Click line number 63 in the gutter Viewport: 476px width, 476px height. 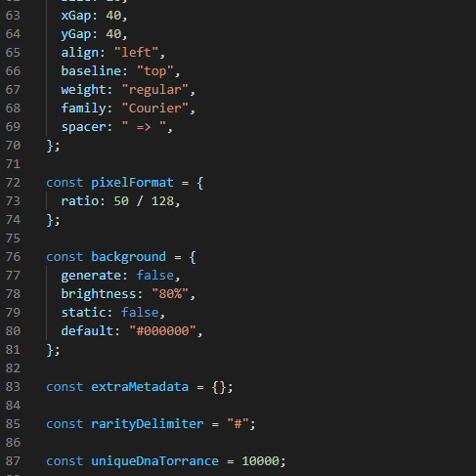click(x=13, y=16)
